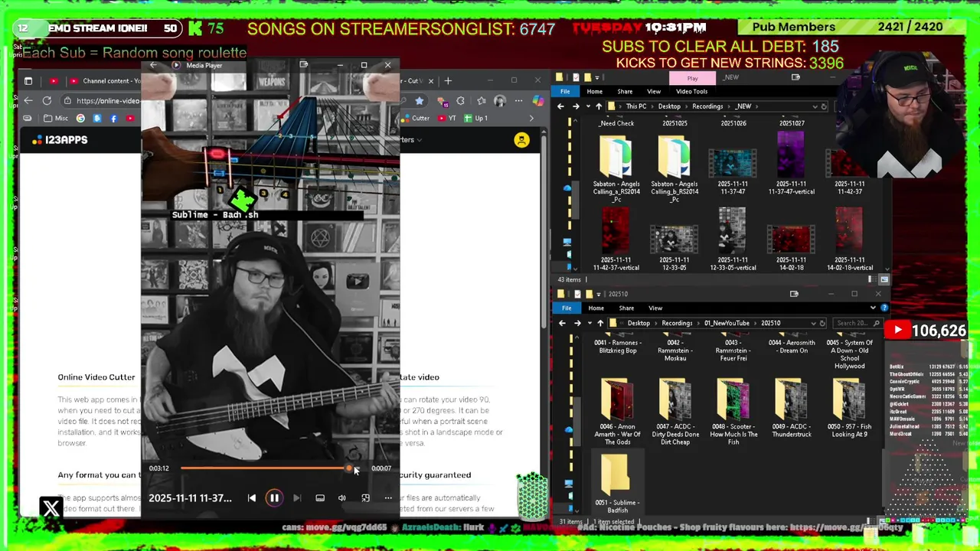This screenshot has width=980, height=551.
Task: Expand the ribbon in the 202510 window
Action: 874,308
